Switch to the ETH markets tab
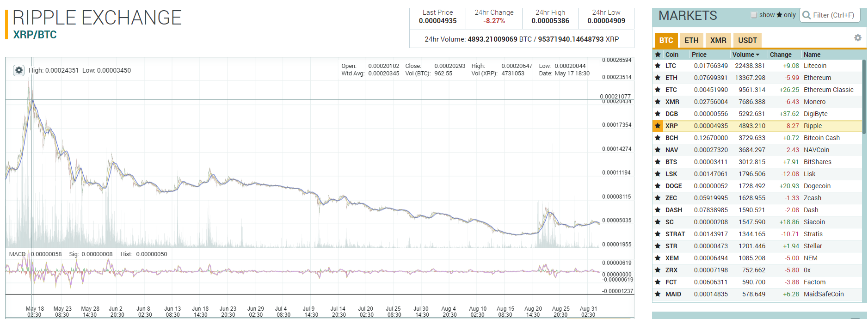868x319 pixels. [x=691, y=40]
